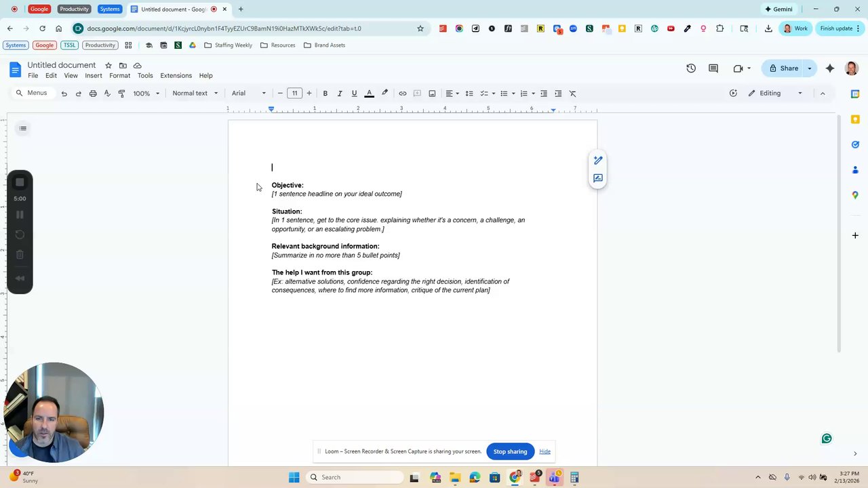This screenshot has width=868, height=488.
Task: Decrease the font size
Action: [x=280, y=94]
